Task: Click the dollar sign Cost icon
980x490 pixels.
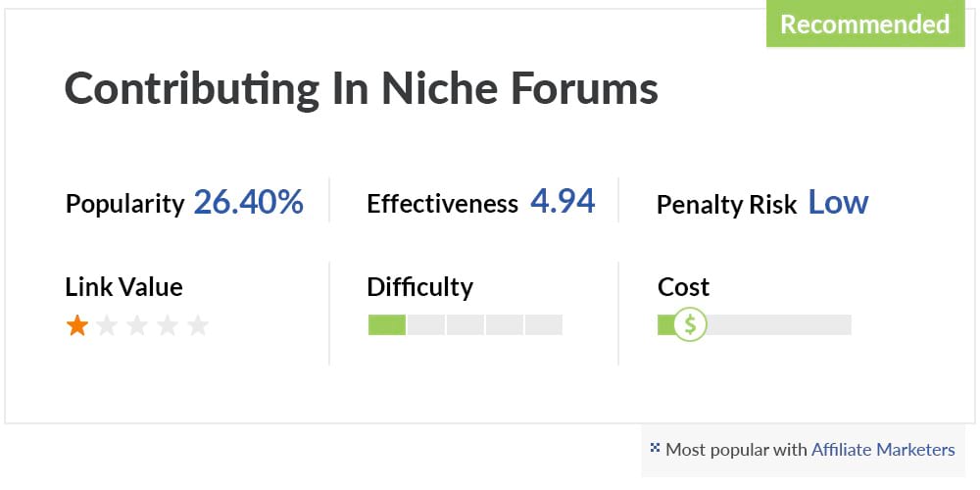Action: (x=690, y=324)
